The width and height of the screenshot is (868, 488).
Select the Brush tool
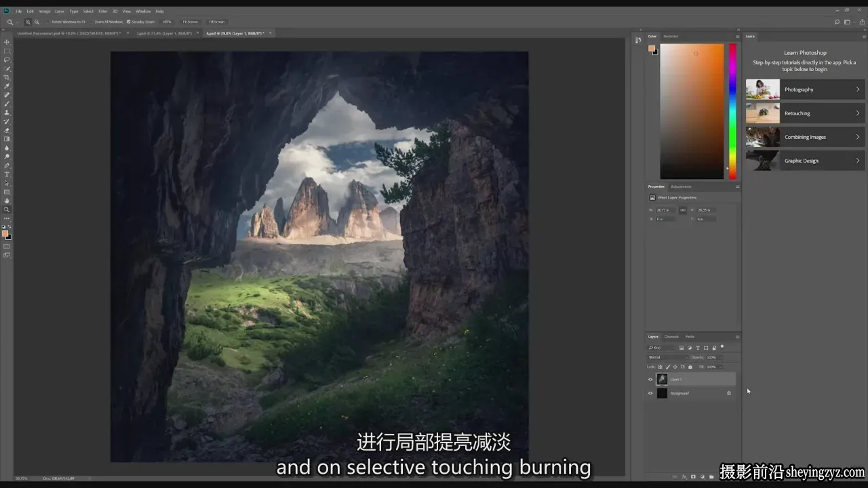7,104
